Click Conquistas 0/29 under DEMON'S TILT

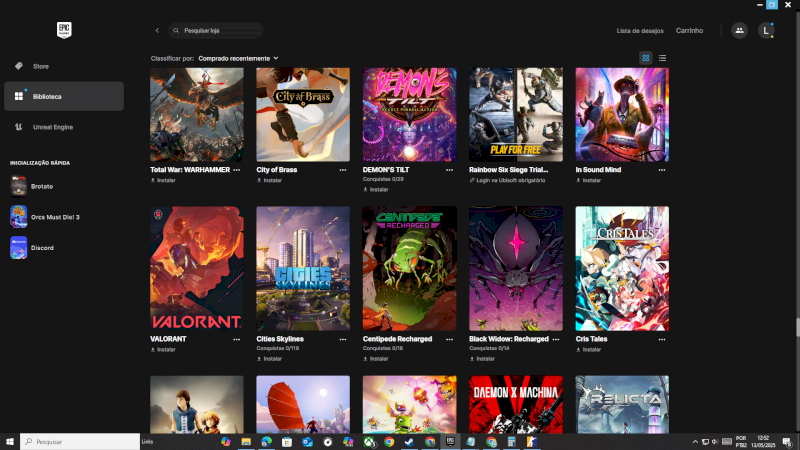click(383, 180)
